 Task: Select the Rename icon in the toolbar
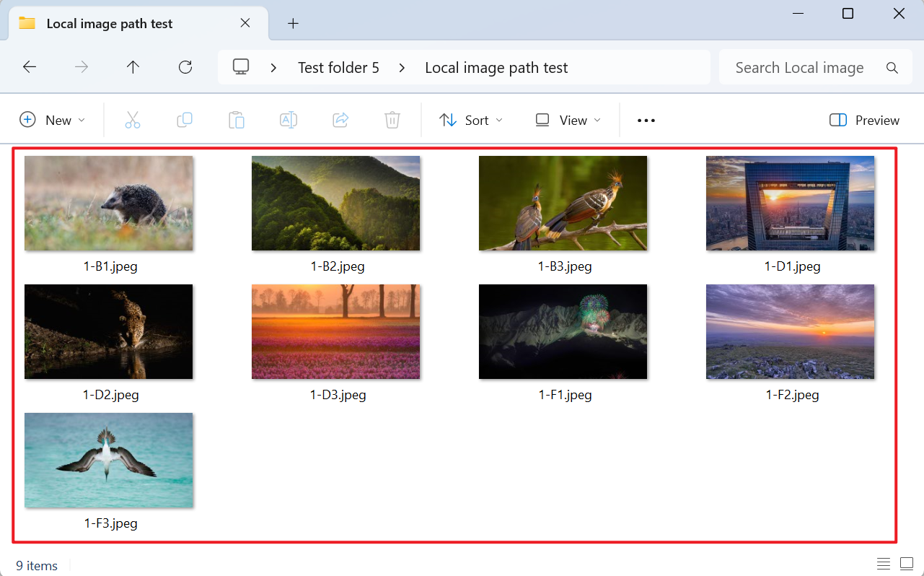289,120
